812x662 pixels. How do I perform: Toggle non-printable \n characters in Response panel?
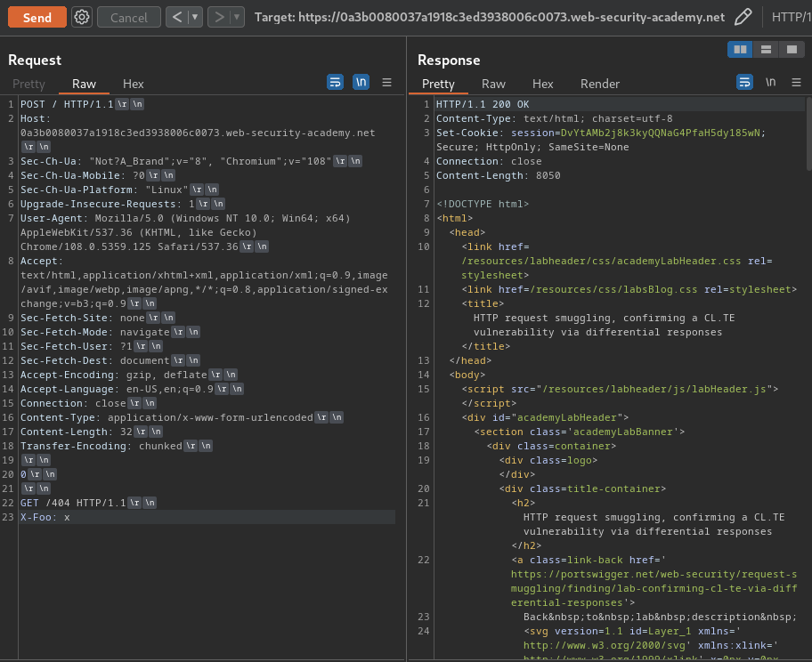(x=770, y=82)
